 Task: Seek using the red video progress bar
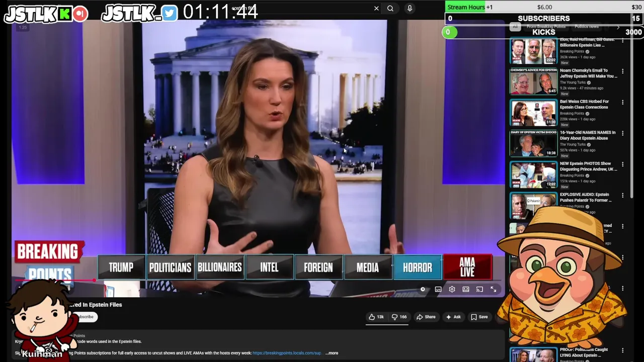54,280
